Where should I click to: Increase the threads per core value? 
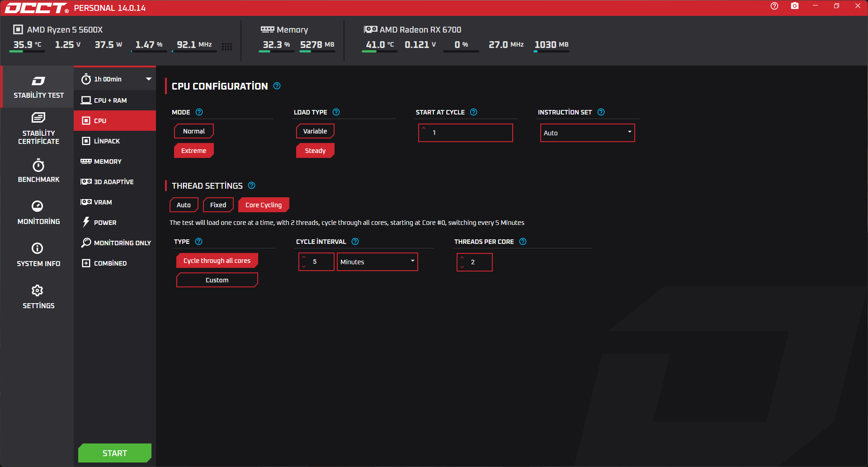point(462,257)
